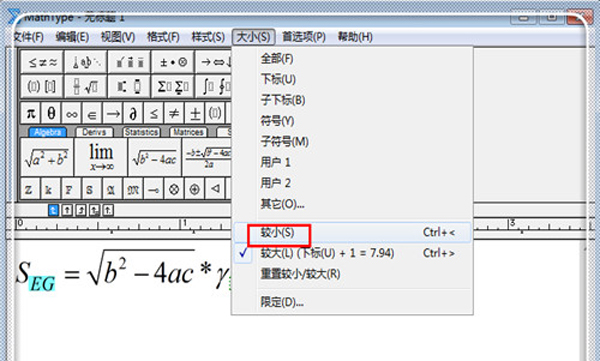Screen dimensions: 600x361
Task: Insert the not-equal symbol
Action: click(174, 113)
